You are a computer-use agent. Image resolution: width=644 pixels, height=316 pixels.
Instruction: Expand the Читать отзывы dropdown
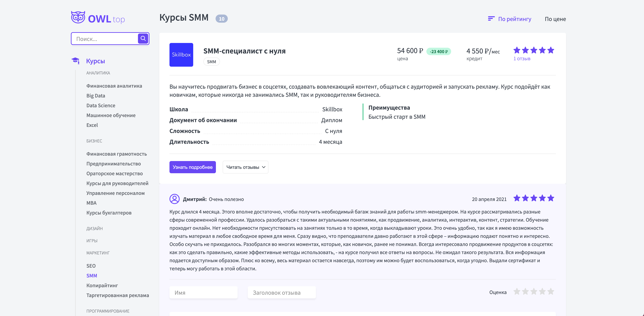point(245,167)
